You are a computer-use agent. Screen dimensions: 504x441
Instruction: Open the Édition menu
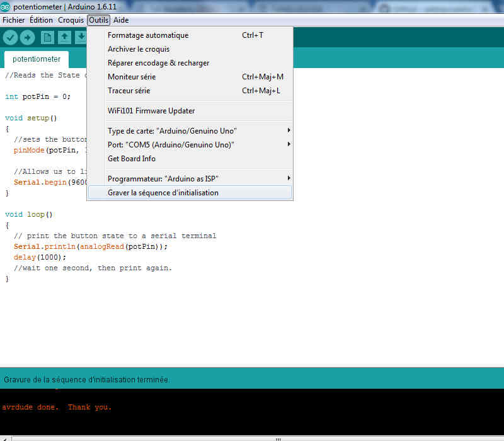point(41,20)
